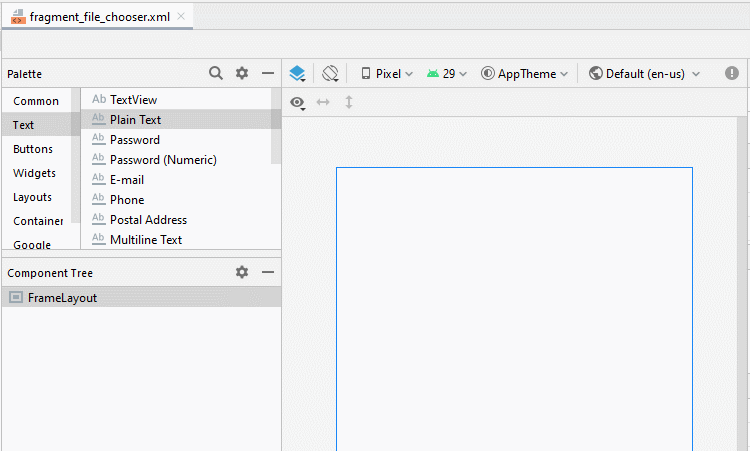Pick Phone from the palette
750x451 pixels.
176,199
